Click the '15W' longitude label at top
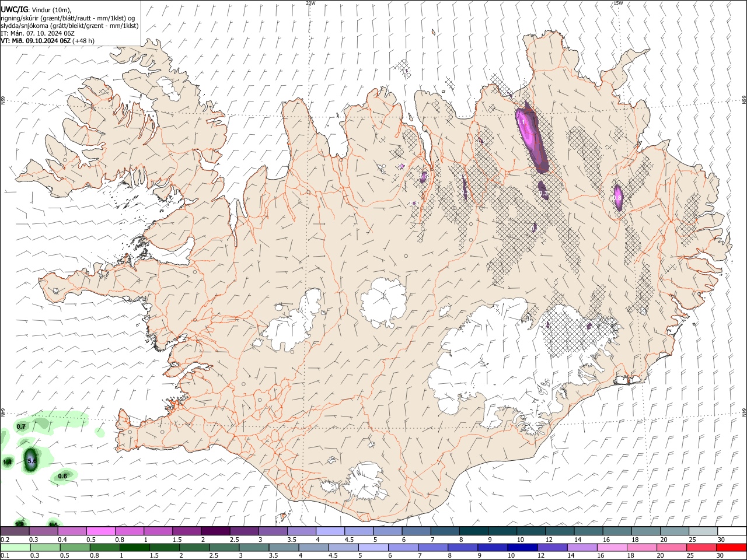Screen dimensions: 747x560 tap(617, 3)
